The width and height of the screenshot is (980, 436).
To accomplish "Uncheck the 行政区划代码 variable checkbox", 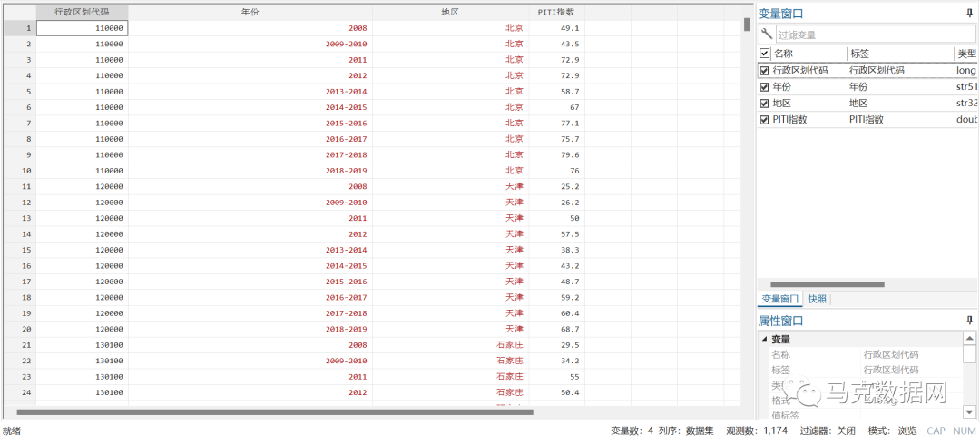I will [764, 70].
